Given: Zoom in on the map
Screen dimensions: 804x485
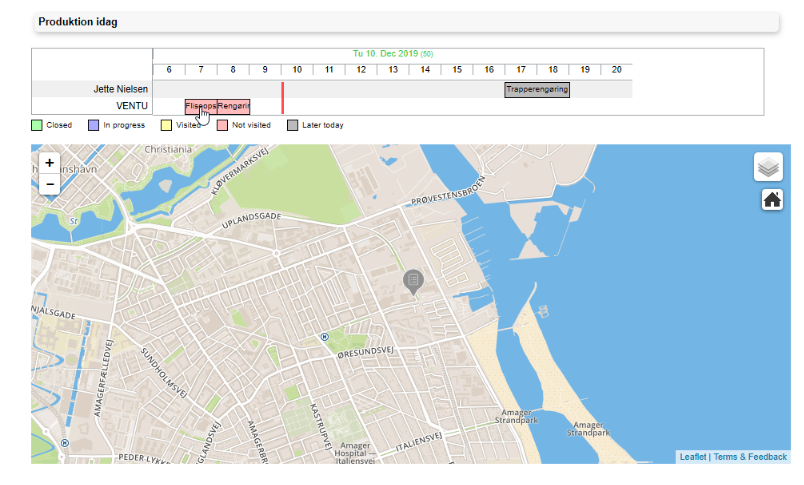Looking at the screenshot, I should [x=50, y=162].
